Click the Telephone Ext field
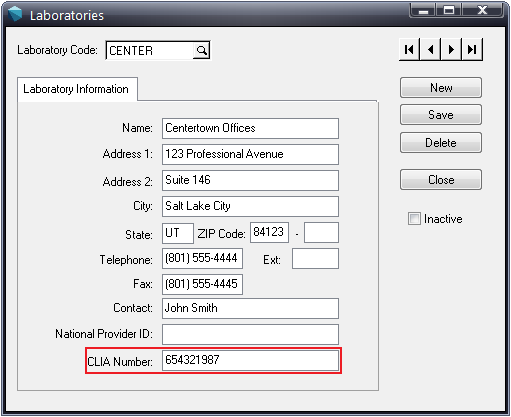 click(315, 258)
